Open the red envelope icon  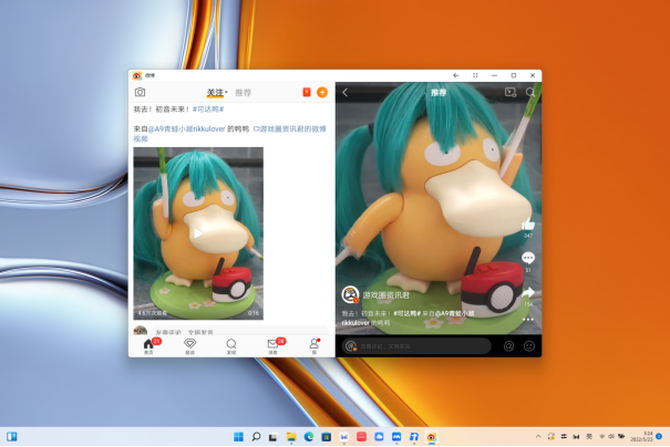tap(306, 92)
